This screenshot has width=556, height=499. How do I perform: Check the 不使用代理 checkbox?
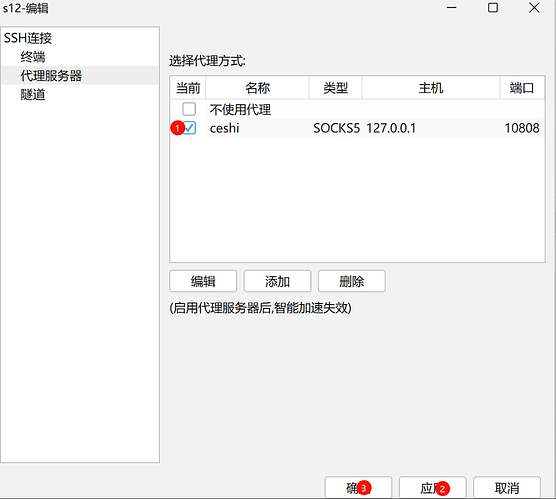click(189, 109)
